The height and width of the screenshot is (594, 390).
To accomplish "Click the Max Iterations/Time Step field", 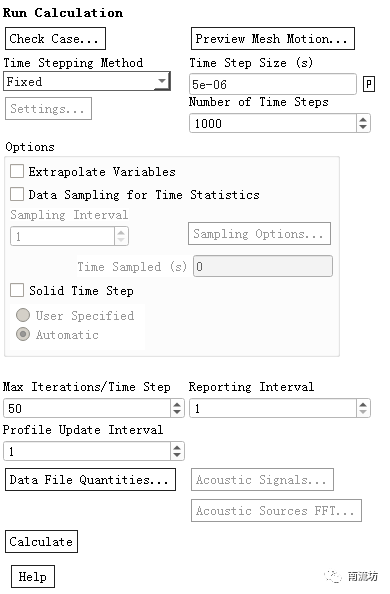I will click(87, 408).
